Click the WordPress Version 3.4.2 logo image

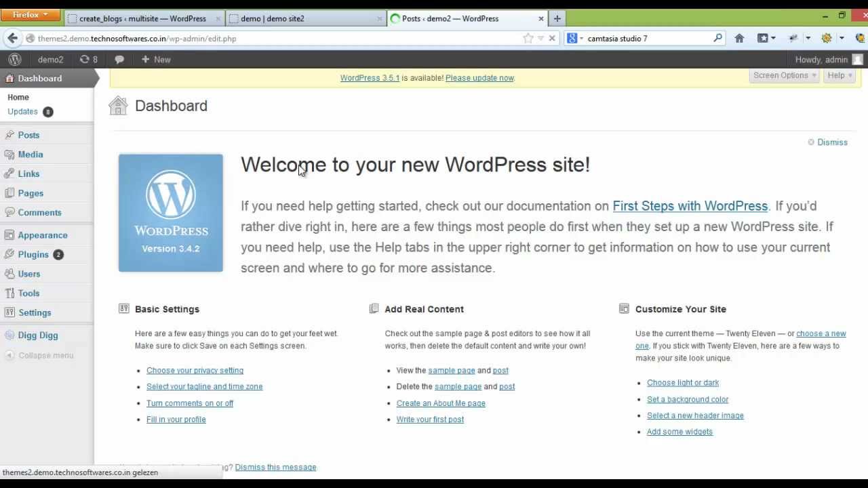coord(171,213)
